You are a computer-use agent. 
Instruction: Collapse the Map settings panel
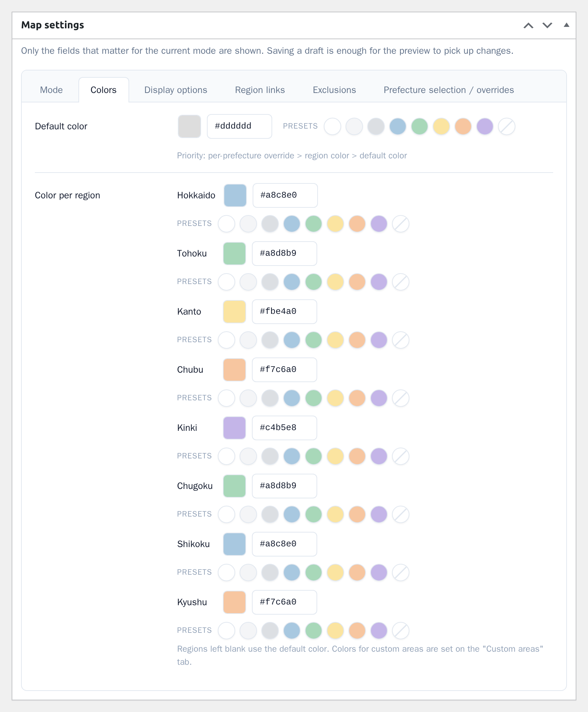tap(566, 25)
